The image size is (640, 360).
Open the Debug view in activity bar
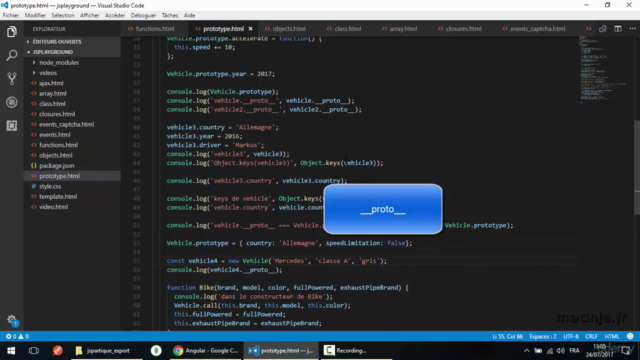[x=11, y=102]
